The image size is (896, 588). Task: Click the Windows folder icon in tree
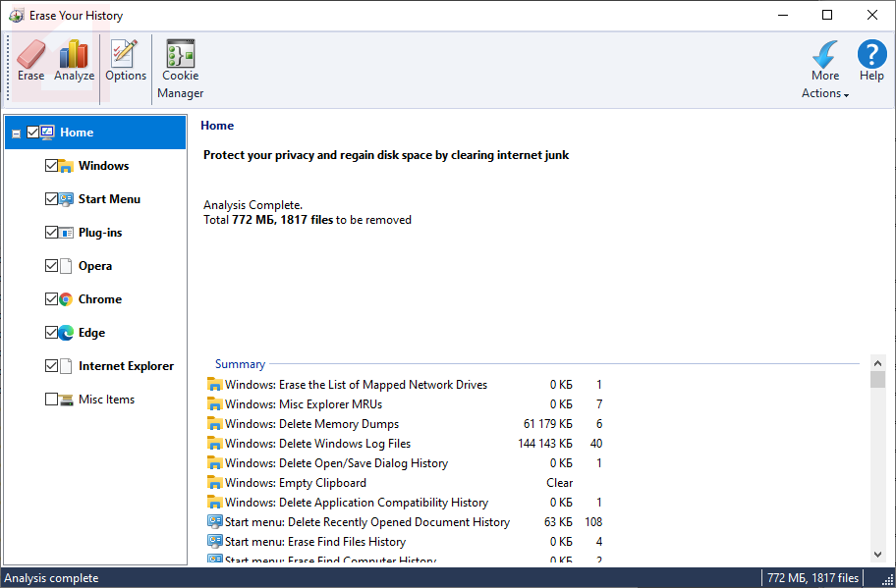coord(66,166)
